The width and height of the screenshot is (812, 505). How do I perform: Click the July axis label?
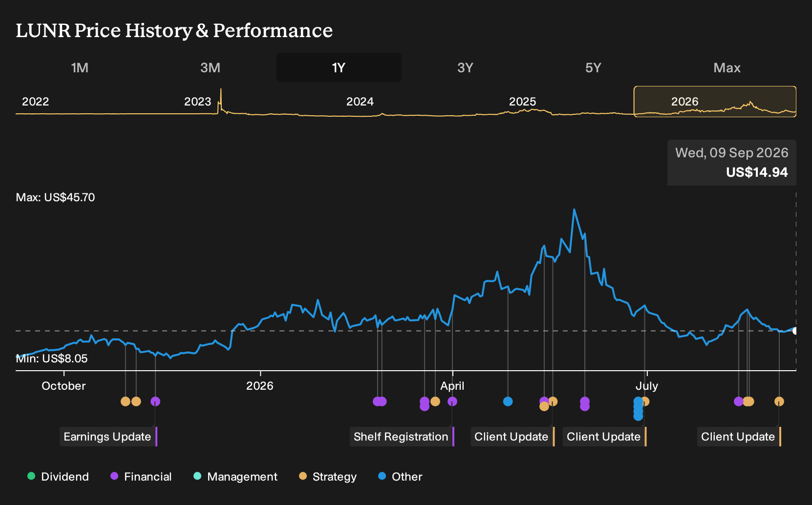pyautogui.click(x=647, y=386)
